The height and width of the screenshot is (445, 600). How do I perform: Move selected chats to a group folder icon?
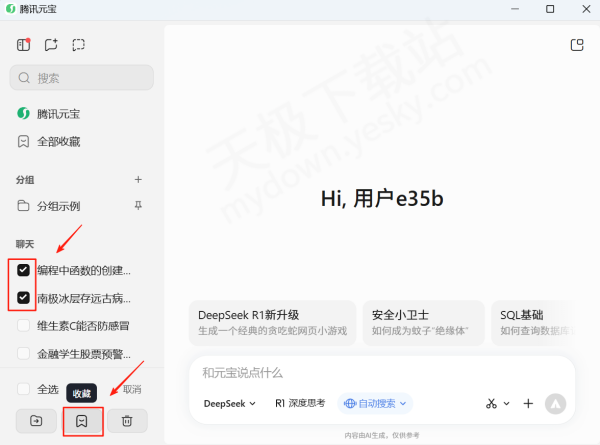(x=36, y=421)
